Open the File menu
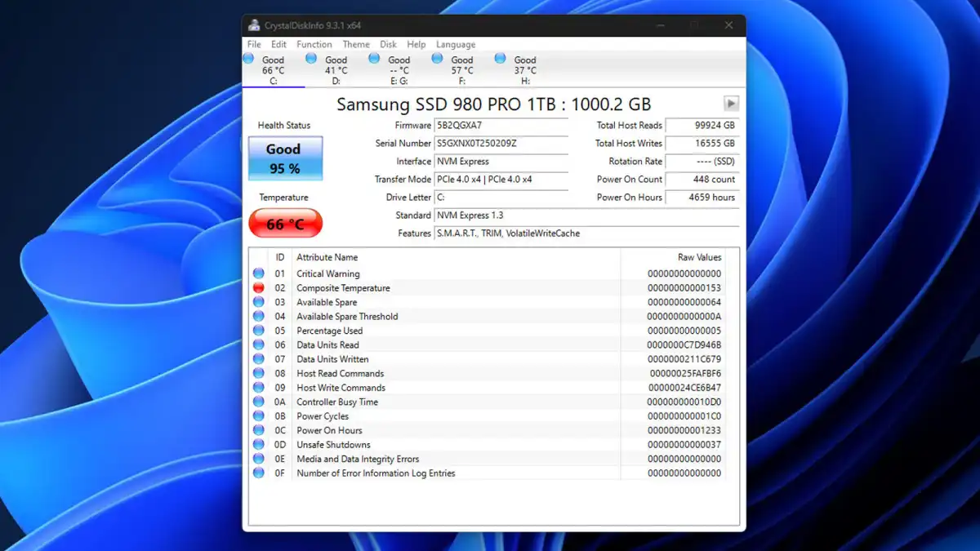 pos(254,45)
